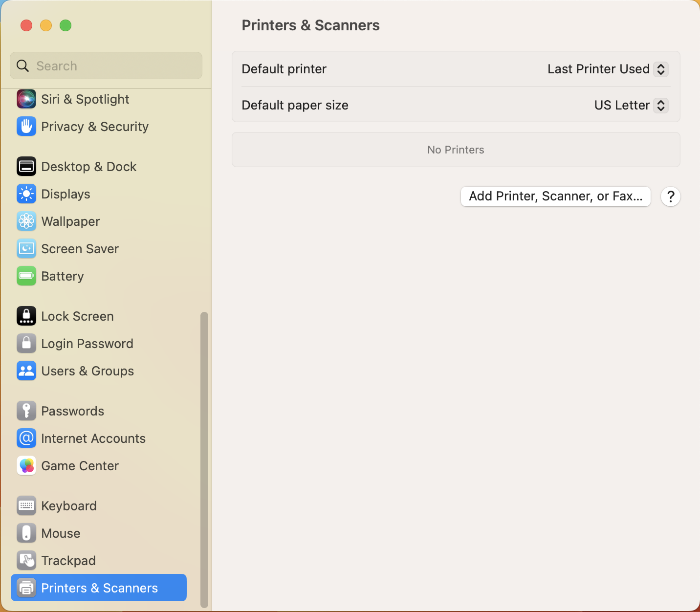Select Passwords label in sidebar
The width and height of the screenshot is (700, 612).
[73, 411]
